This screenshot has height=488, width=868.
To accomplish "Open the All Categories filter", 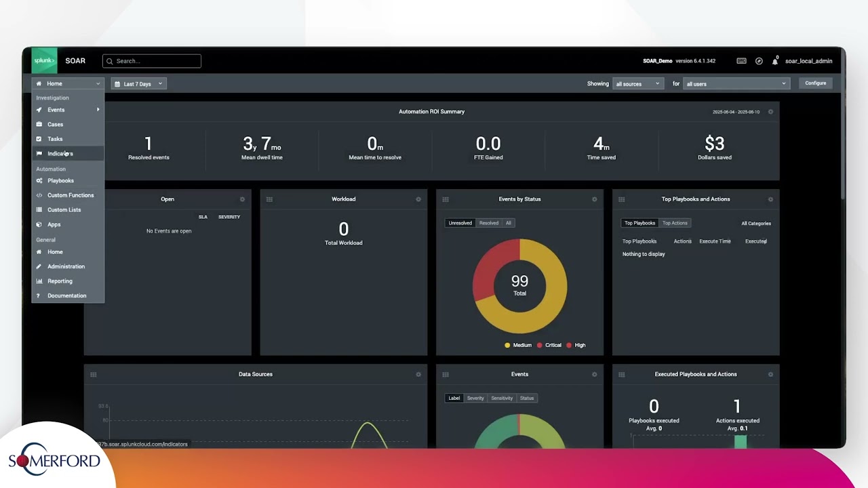I will pos(756,224).
